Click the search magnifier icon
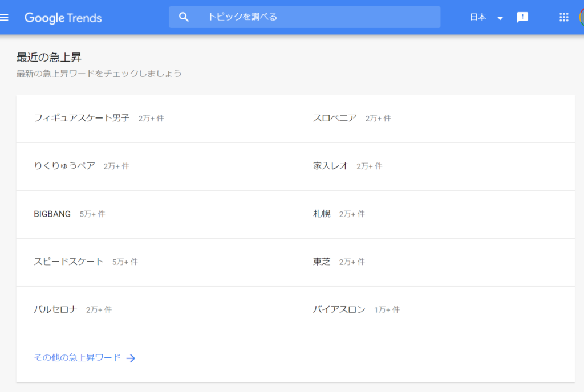The image size is (584, 392). pos(184,17)
